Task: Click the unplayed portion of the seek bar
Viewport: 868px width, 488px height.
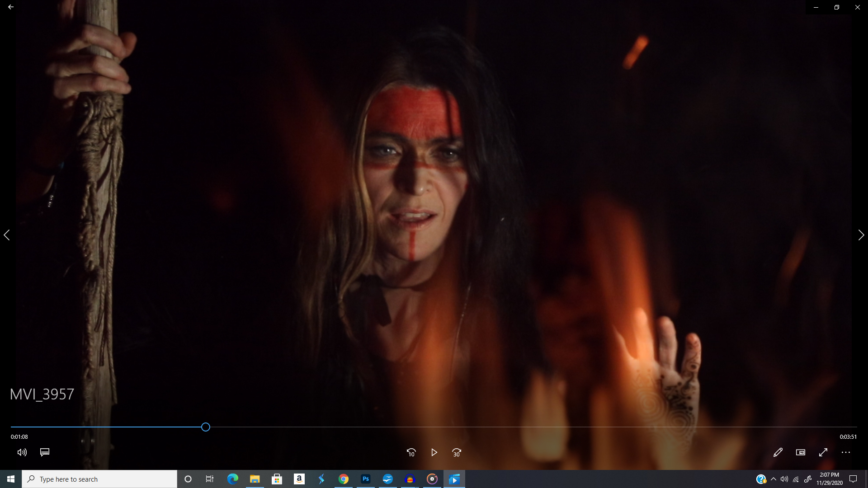Action: (533, 427)
